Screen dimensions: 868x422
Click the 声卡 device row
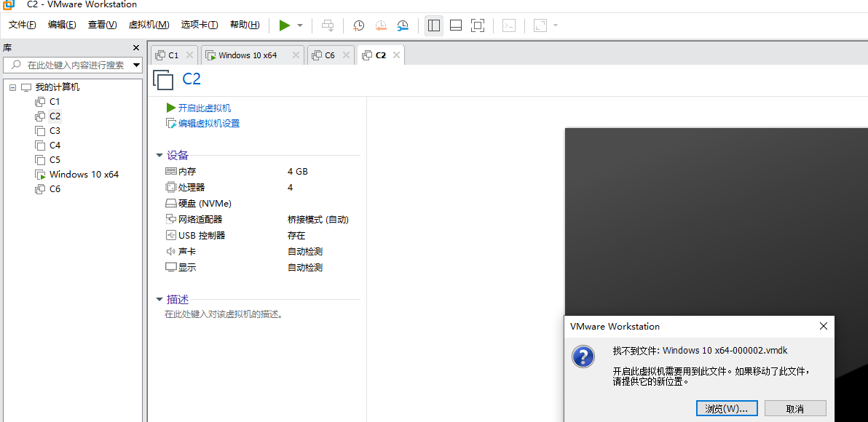262,252
